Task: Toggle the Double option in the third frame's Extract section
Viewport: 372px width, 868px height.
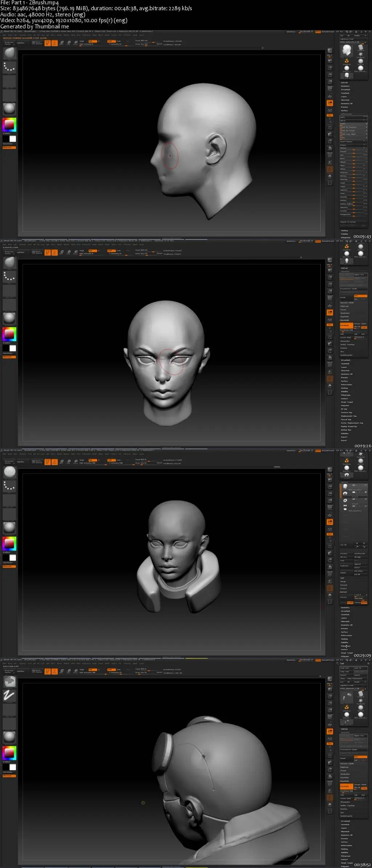Action: (x=350, y=603)
